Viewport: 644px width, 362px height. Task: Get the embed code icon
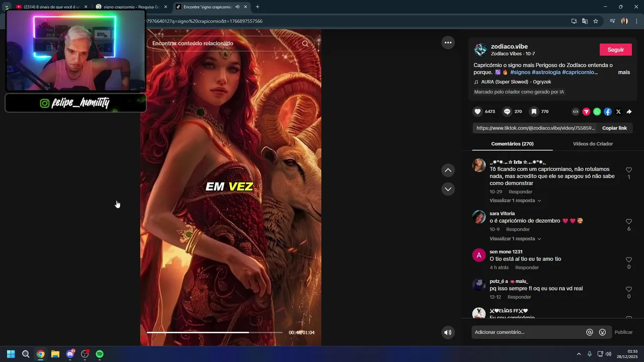click(x=576, y=112)
